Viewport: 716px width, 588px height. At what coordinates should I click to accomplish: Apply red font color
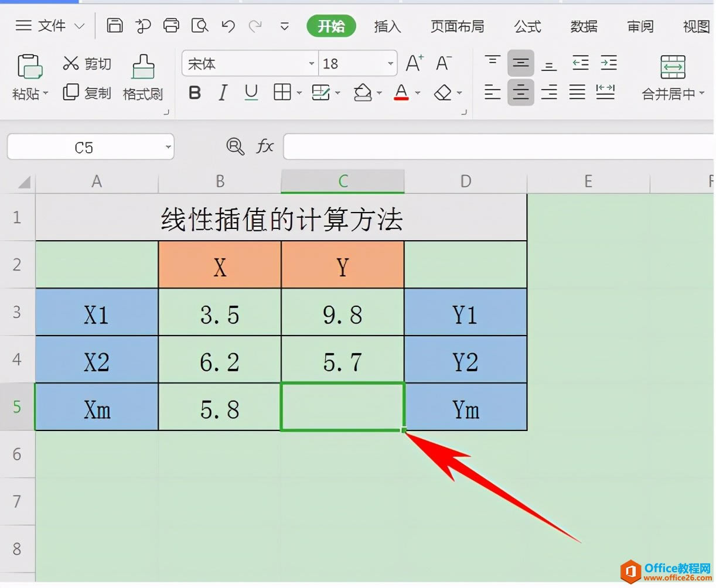pos(401,92)
